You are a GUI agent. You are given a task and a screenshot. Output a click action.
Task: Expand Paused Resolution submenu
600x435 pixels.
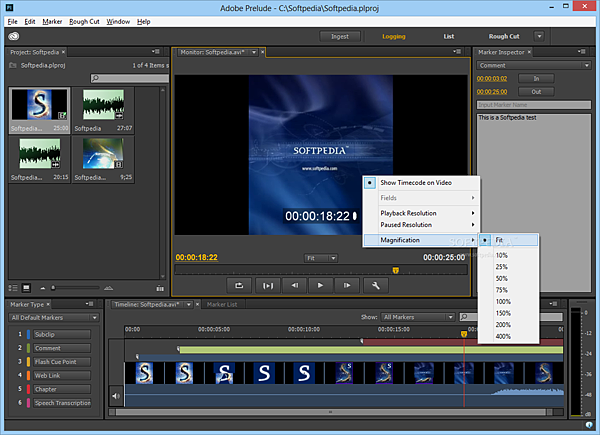point(421,225)
